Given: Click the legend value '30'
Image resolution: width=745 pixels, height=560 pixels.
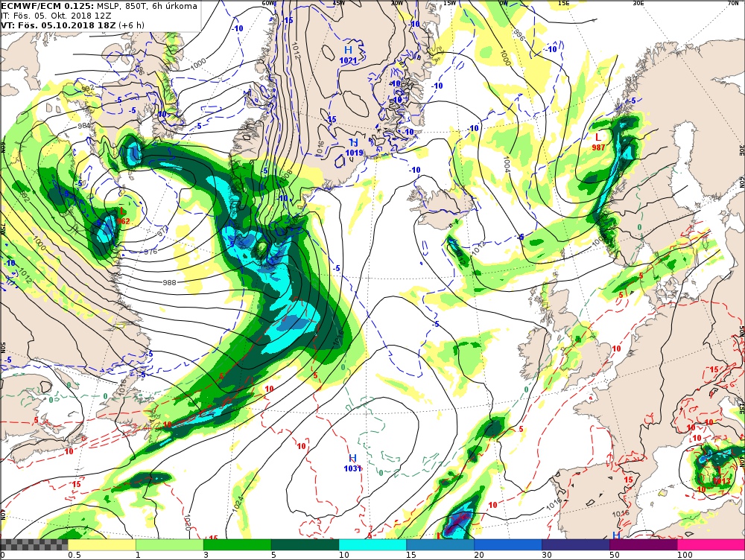Looking at the screenshot, I should click(x=548, y=555).
